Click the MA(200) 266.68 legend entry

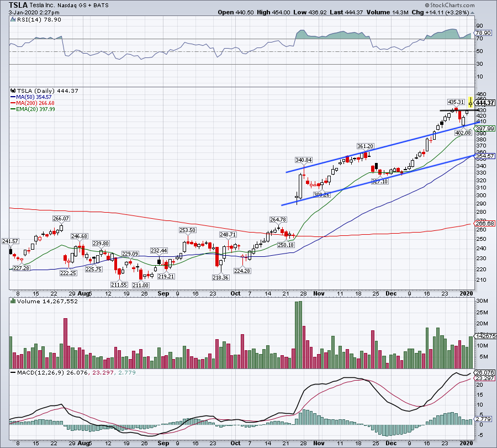coord(35,103)
